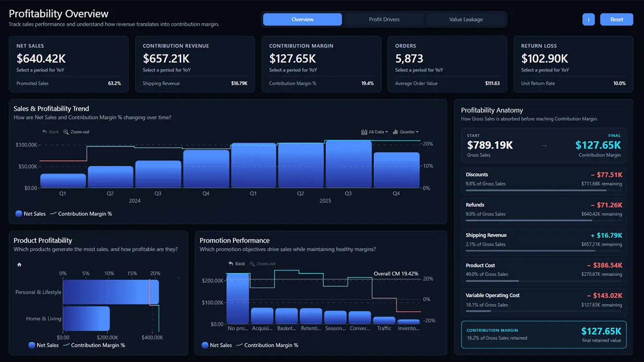The image size is (644, 362).
Task: Switch to the Overview tab
Action: point(302,19)
